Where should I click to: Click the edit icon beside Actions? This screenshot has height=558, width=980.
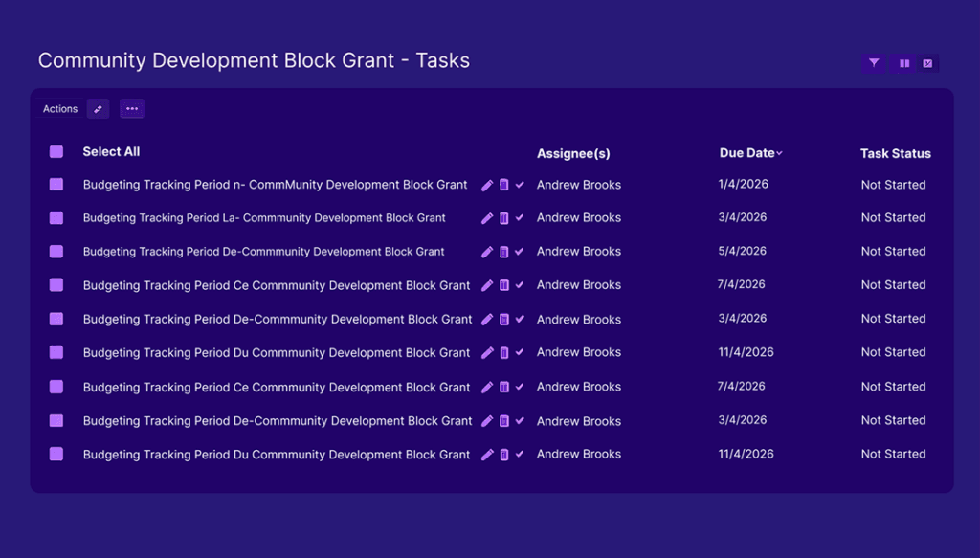tap(98, 109)
